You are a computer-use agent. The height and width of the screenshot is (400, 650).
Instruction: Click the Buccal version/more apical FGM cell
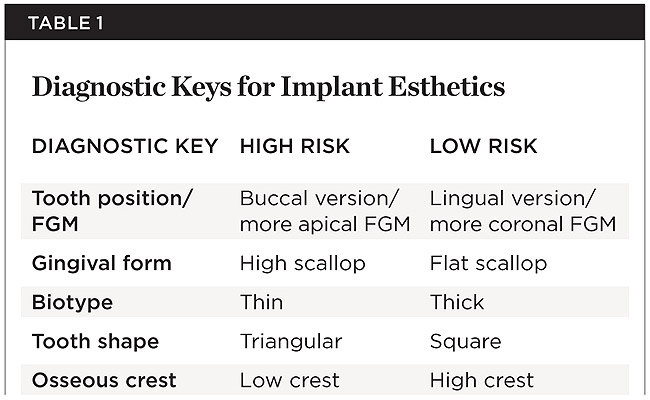325,210
